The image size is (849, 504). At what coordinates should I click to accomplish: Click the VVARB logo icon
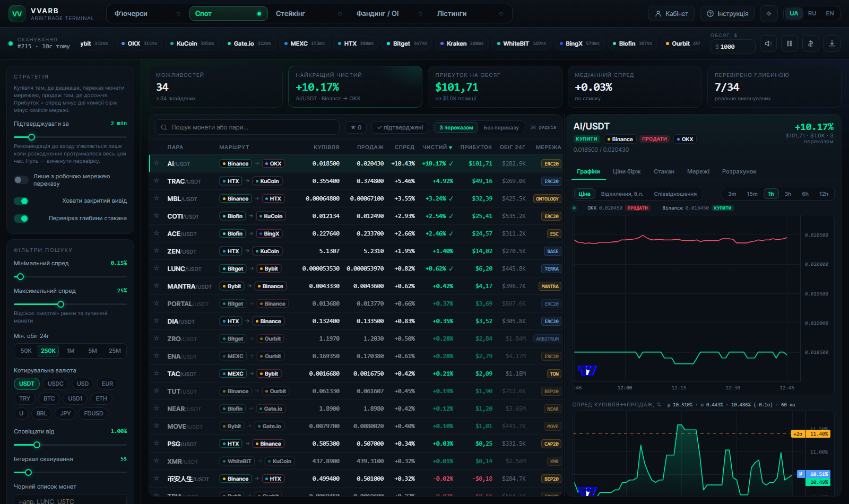pyautogui.click(x=17, y=14)
